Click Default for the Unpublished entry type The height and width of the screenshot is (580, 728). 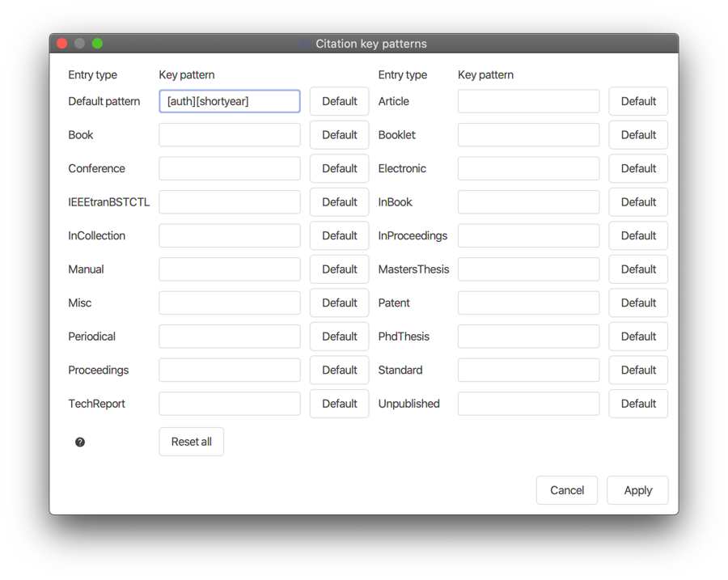638,403
